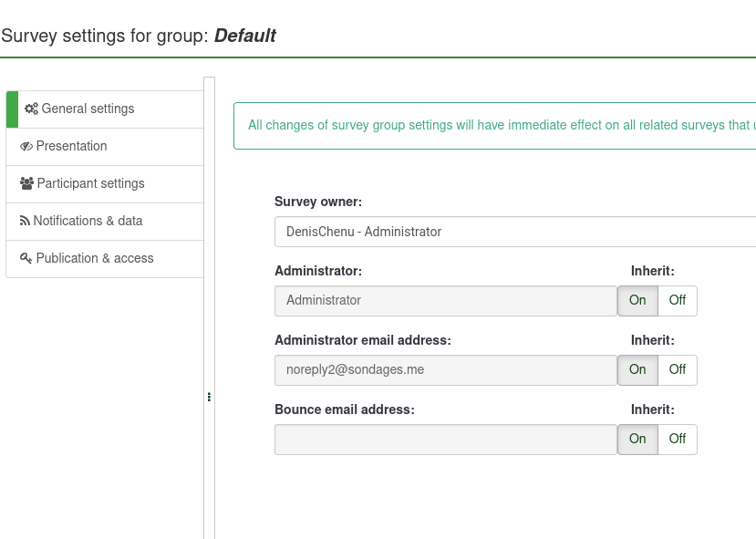
Task: Go to Participant settings tab
Action: click(x=90, y=183)
